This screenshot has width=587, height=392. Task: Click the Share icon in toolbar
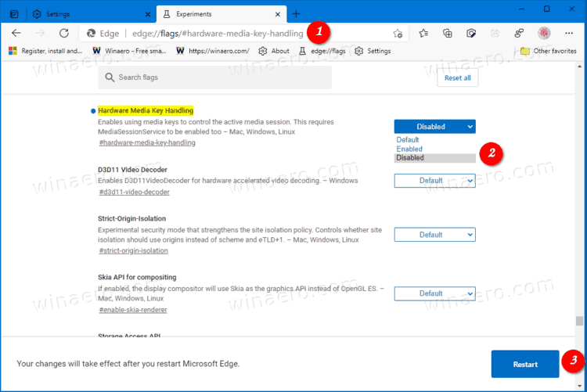tap(495, 34)
